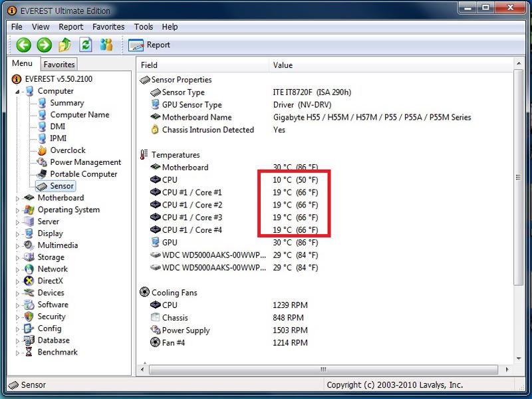The height and width of the screenshot is (399, 532).
Task: Click the Software icon in tree
Action: click(x=29, y=305)
